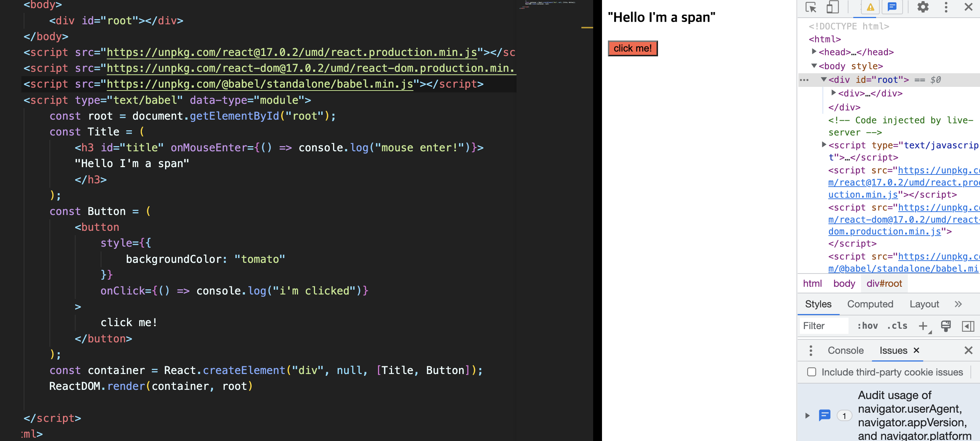
Task: Collapse the div id root node
Action: [x=824, y=80]
